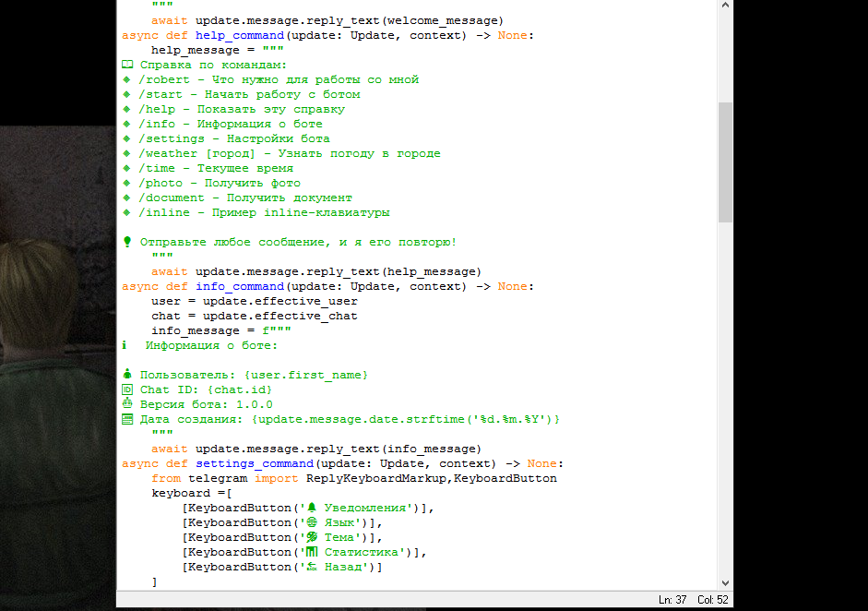Click the strftime format string '%d.%m.%Y'
This screenshot has height=611, width=868.
(509, 419)
